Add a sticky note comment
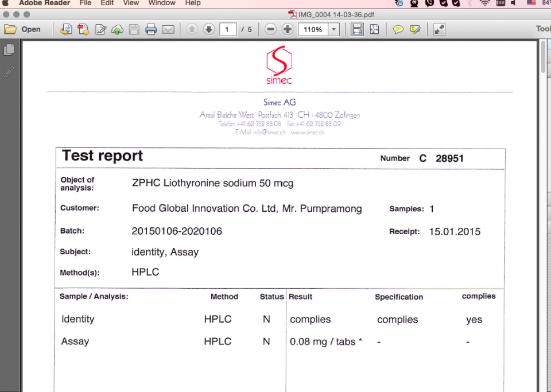Screen dimensions: 551x392 click(398, 29)
